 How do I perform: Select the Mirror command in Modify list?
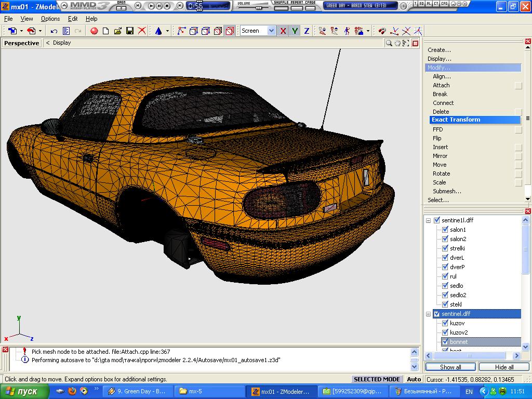pos(440,156)
